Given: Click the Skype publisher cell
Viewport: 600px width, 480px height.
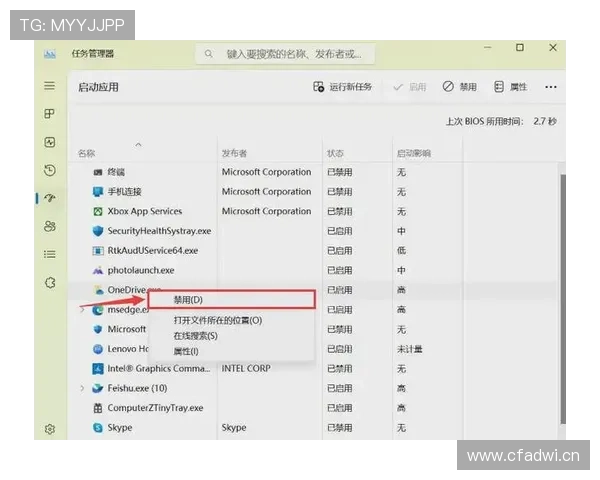Looking at the screenshot, I should point(234,428).
